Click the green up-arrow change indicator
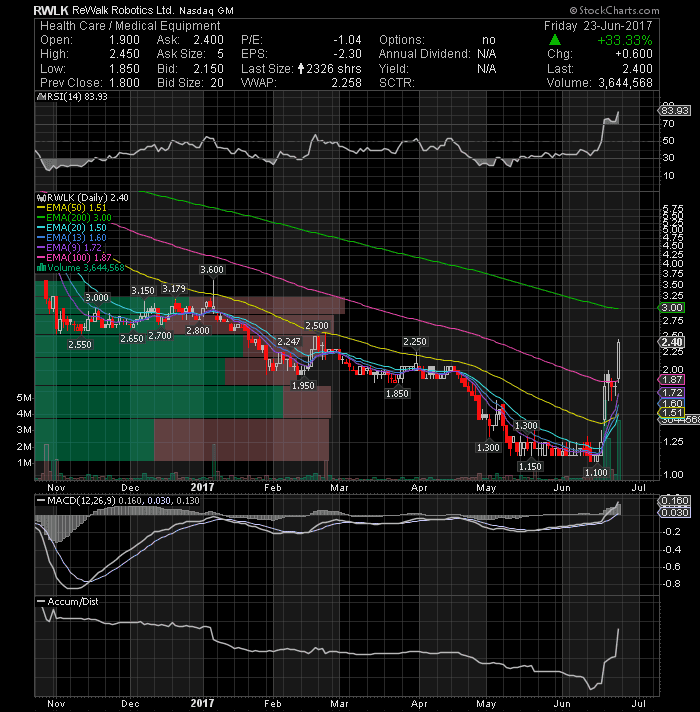The height and width of the screenshot is (712, 700). (555, 40)
